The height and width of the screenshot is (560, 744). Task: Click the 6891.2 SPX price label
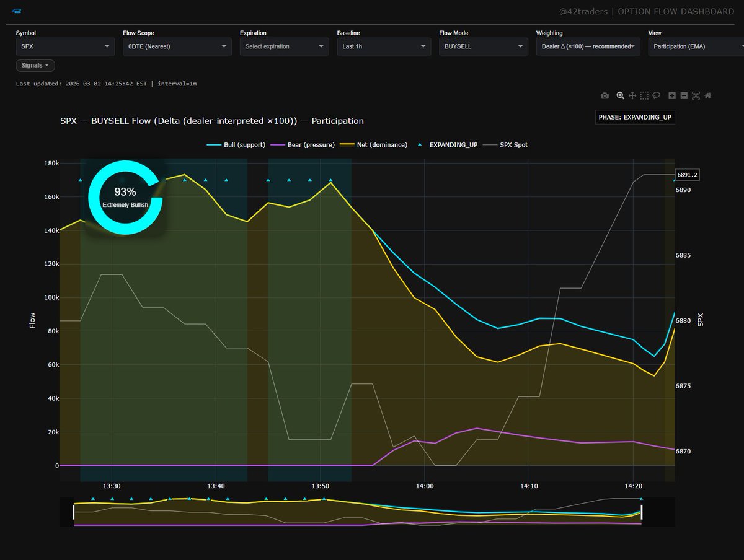click(687, 175)
